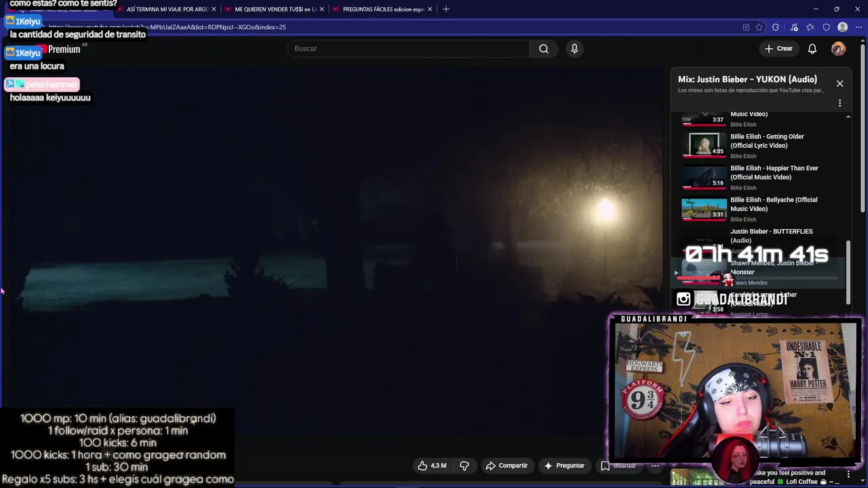Click the search magnifier button
Image resolution: width=868 pixels, height=488 pixels.
544,49
